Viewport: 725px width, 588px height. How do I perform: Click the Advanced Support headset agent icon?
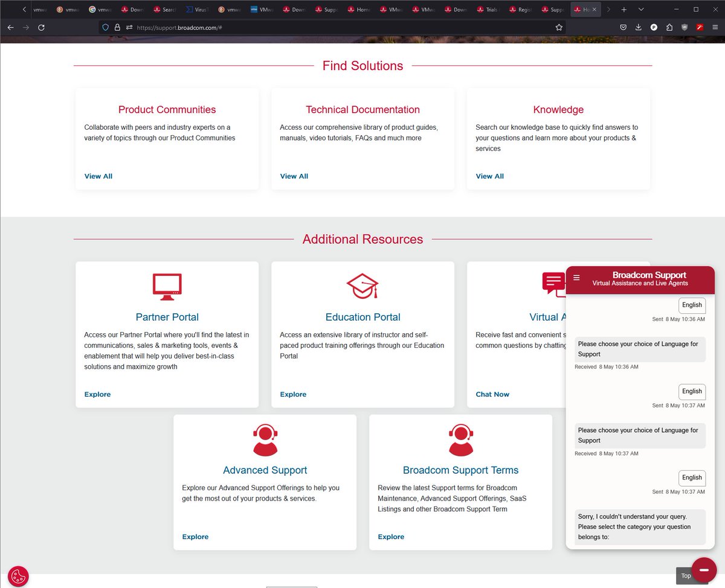265,439
